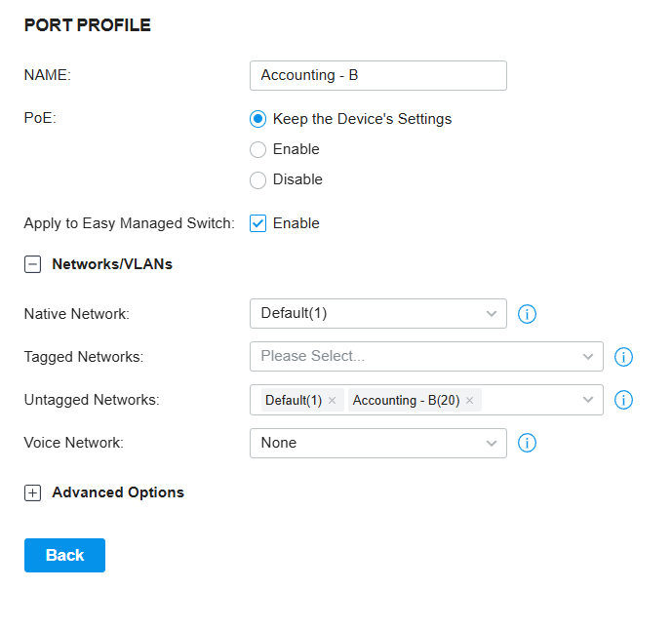Collapse the Networks/VLANs section icon

coord(32,264)
